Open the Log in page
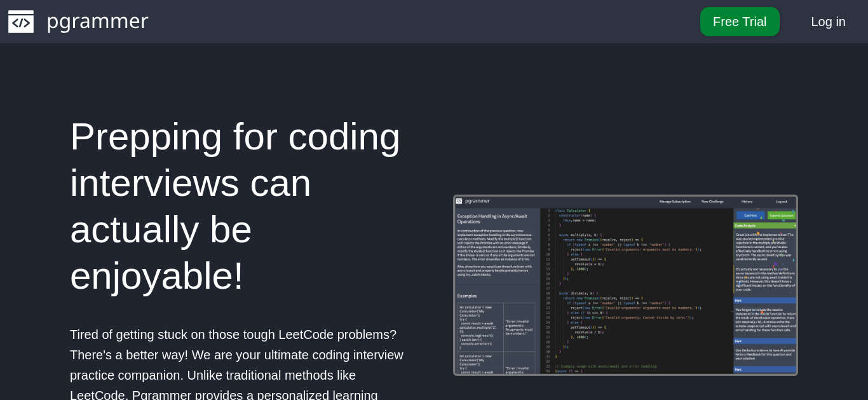 click(x=828, y=22)
